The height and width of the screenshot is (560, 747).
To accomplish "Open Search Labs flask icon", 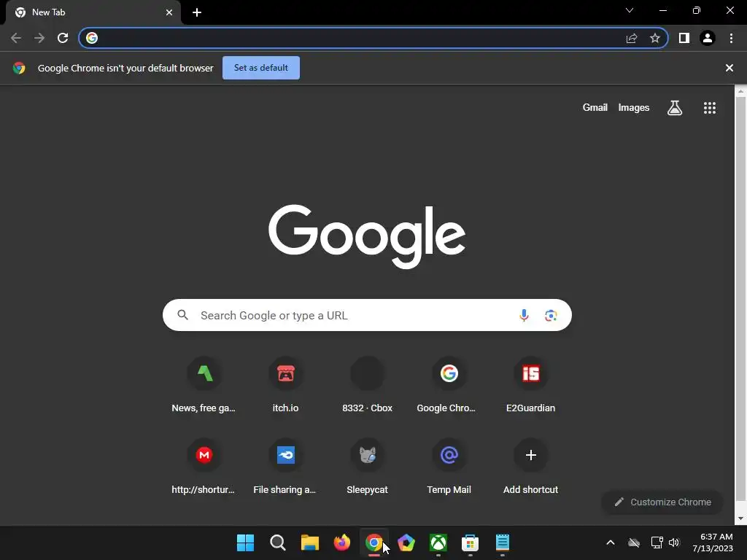I will tap(675, 108).
